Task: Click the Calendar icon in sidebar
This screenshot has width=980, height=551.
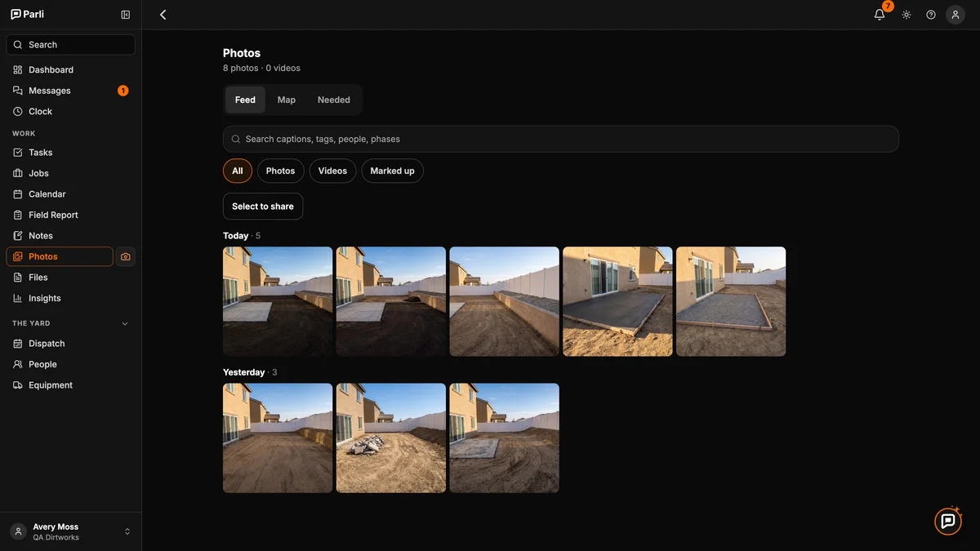Action: tap(18, 194)
